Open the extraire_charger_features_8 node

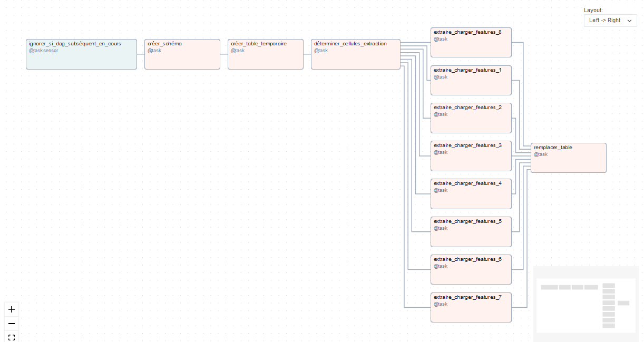(x=471, y=43)
